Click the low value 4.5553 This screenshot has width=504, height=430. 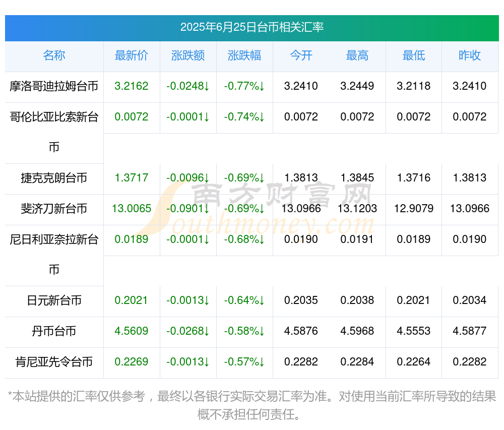pyautogui.click(x=414, y=331)
